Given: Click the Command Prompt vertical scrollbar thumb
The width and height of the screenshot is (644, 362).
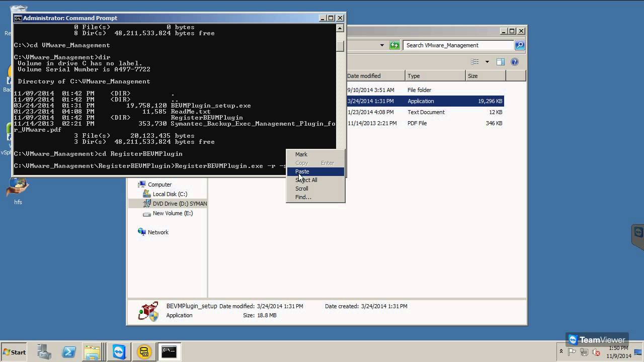Looking at the screenshot, I should tap(340, 45).
